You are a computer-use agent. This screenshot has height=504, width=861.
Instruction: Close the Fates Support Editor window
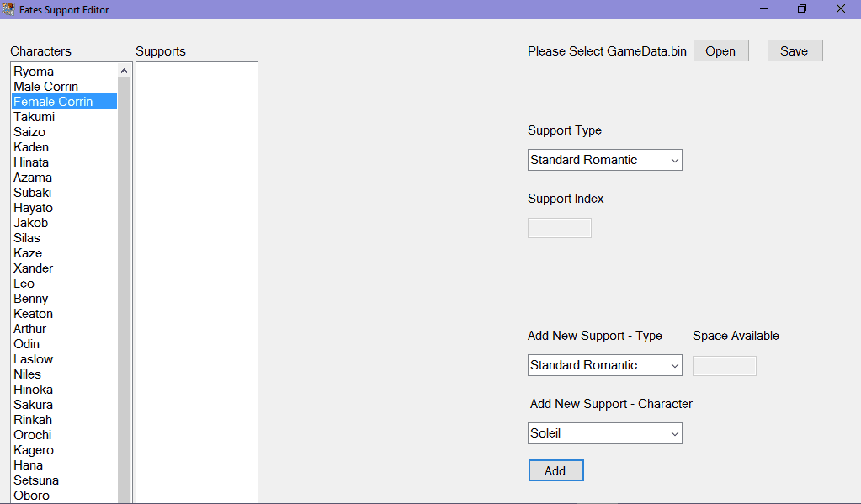(x=841, y=8)
